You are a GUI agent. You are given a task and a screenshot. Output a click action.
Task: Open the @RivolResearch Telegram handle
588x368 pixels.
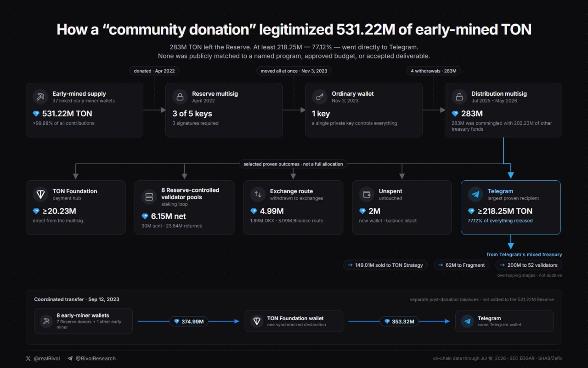coord(96,358)
